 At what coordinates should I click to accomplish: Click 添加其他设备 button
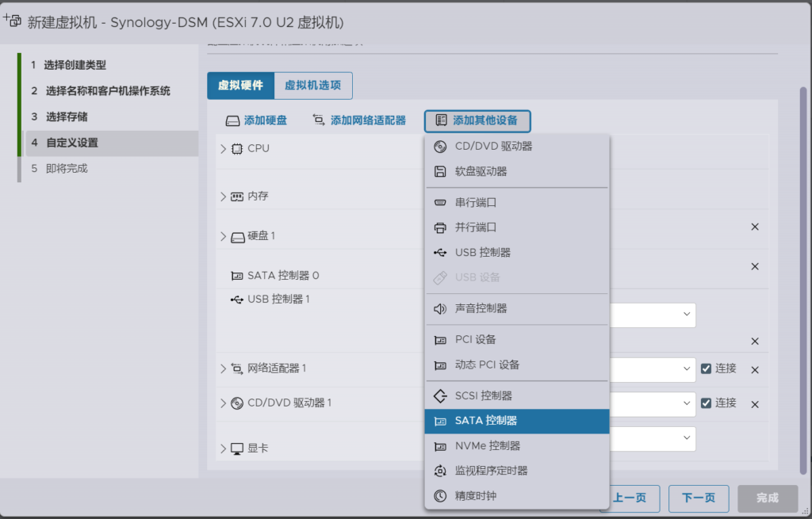tap(477, 120)
